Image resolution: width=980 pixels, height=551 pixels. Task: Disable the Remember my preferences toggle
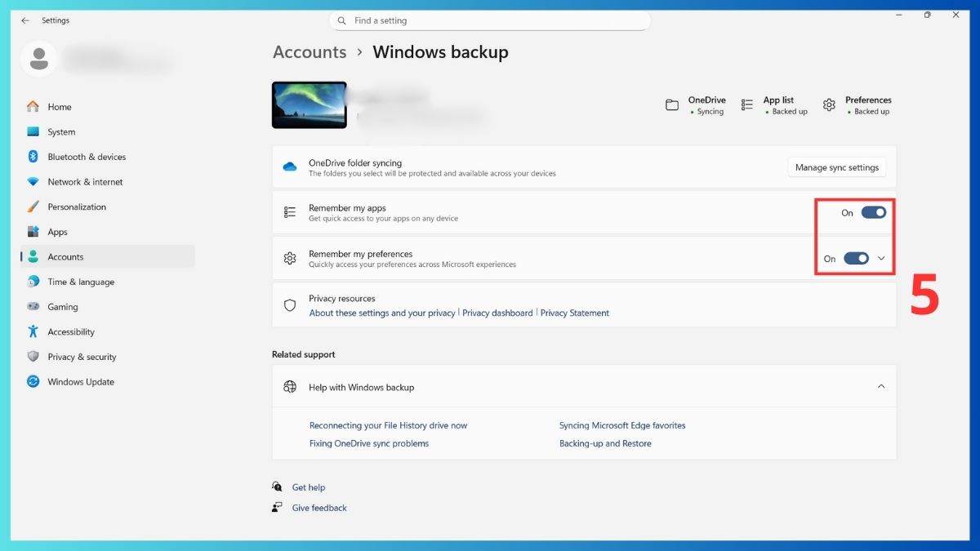[856, 259]
